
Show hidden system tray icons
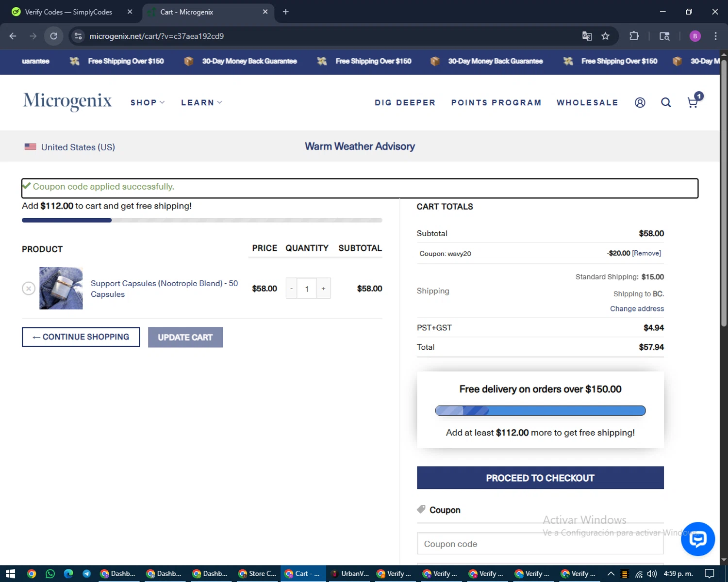tap(611, 574)
